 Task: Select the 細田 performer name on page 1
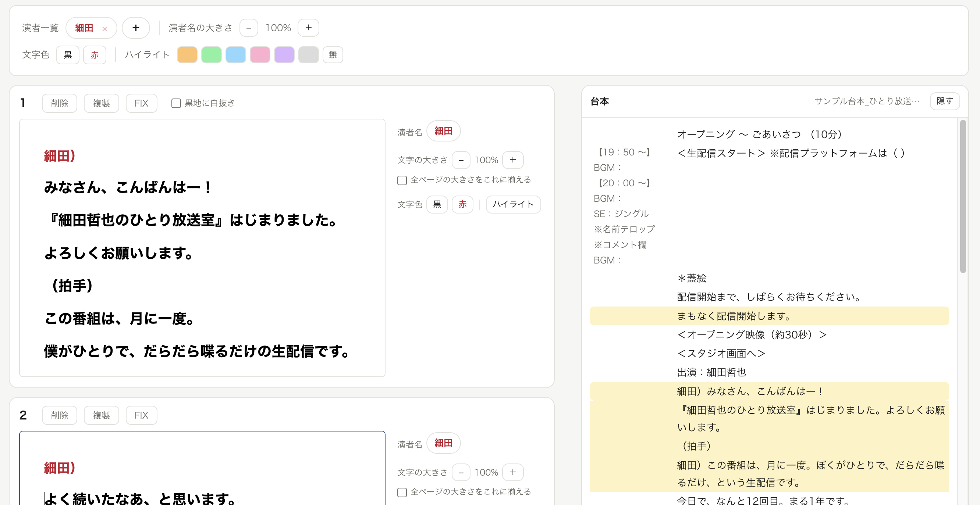pos(444,131)
